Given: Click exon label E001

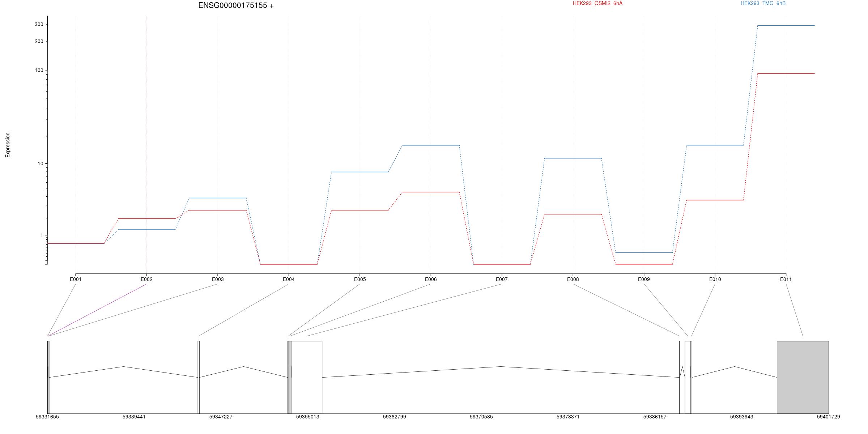Looking at the screenshot, I should coord(76,279).
